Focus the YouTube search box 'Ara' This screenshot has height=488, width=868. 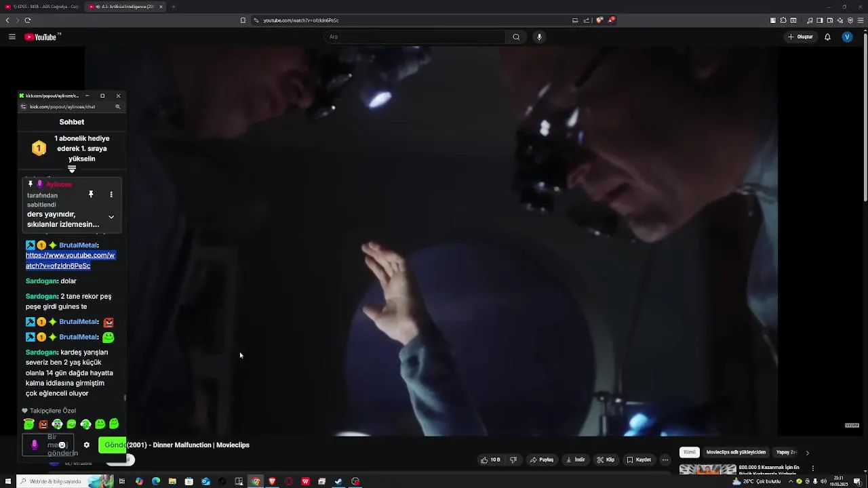tap(414, 37)
